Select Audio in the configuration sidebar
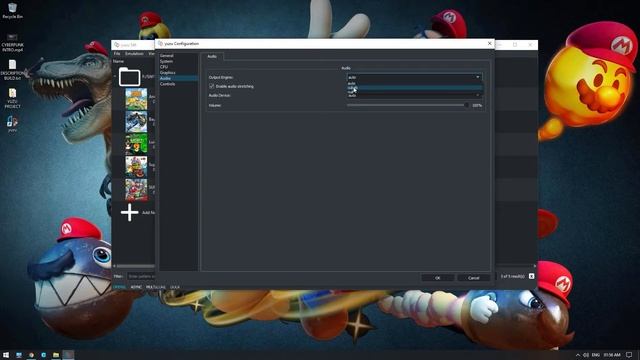This screenshot has height=360, width=640. (178, 78)
